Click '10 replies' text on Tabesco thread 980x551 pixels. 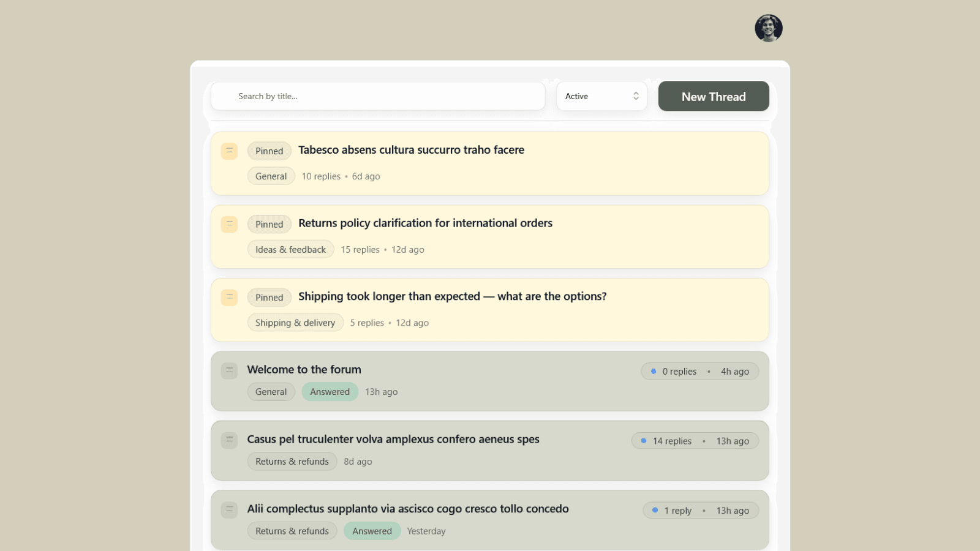point(321,176)
